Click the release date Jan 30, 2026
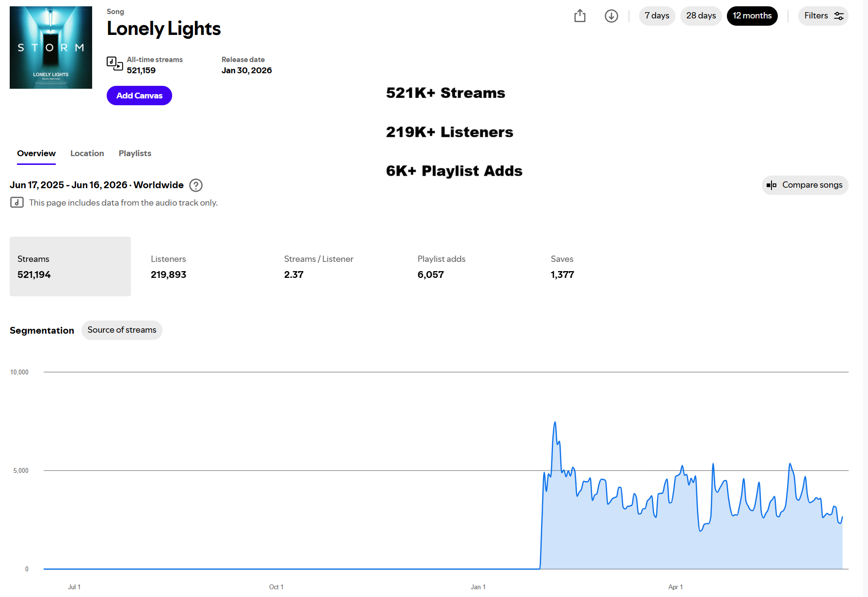 pyautogui.click(x=246, y=70)
